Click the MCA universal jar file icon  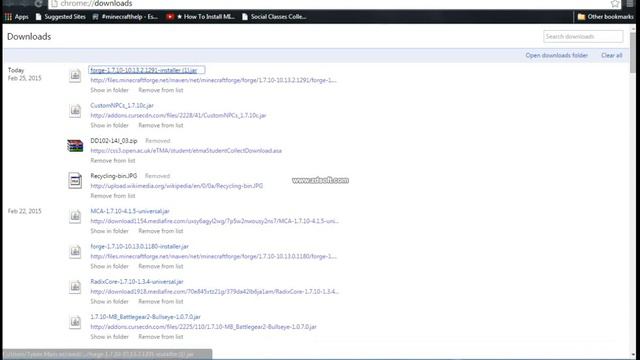click(75, 216)
